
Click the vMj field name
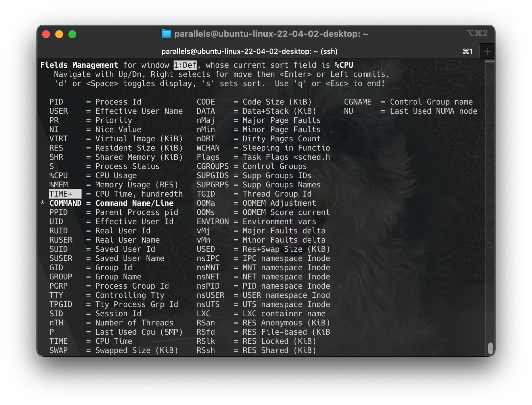(x=204, y=231)
